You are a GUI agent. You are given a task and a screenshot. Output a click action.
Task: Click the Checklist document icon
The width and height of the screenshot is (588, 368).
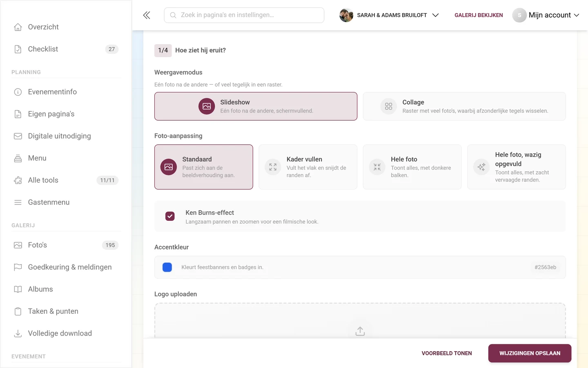tap(18, 49)
